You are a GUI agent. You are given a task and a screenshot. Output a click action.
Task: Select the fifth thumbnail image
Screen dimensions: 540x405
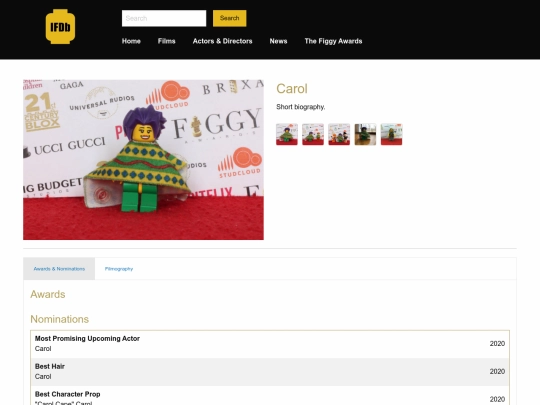(392, 134)
